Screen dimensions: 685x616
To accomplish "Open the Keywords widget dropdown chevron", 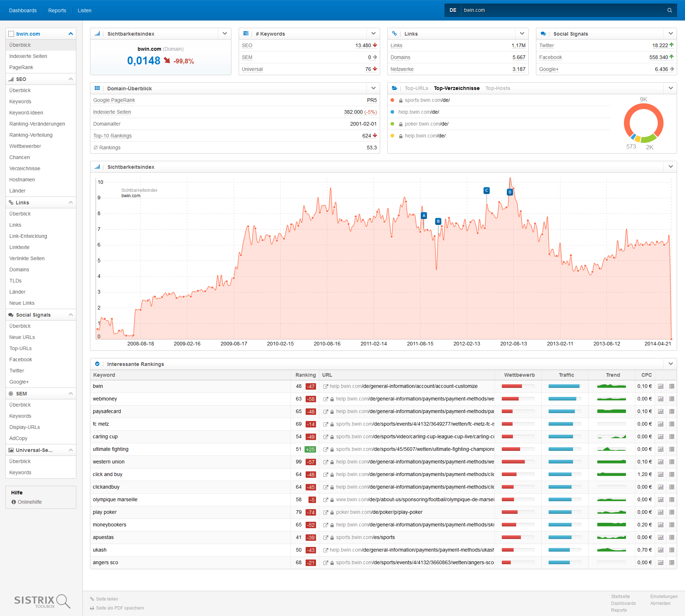I will click(x=373, y=33).
